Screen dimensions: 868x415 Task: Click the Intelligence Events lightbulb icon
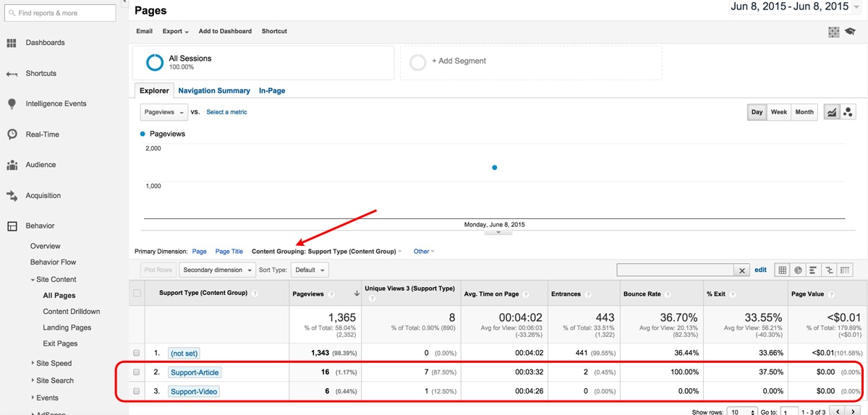coord(12,104)
